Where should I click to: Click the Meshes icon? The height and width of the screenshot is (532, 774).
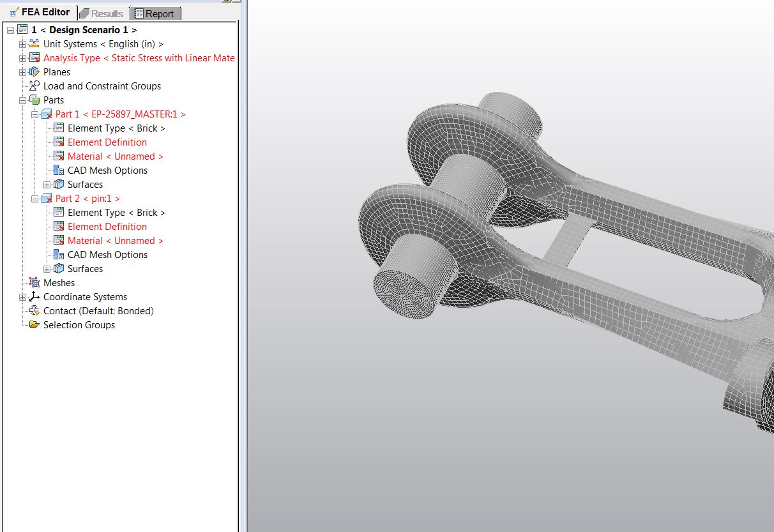coord(34,282)
